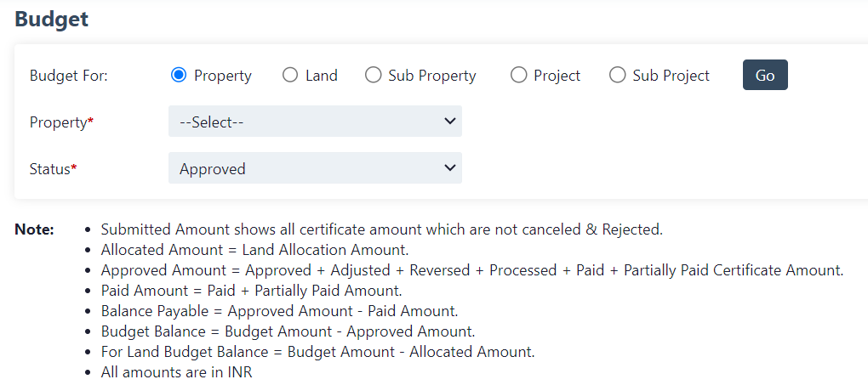Click the chevron arrow on Status dropdown

[x=450, y=168]
